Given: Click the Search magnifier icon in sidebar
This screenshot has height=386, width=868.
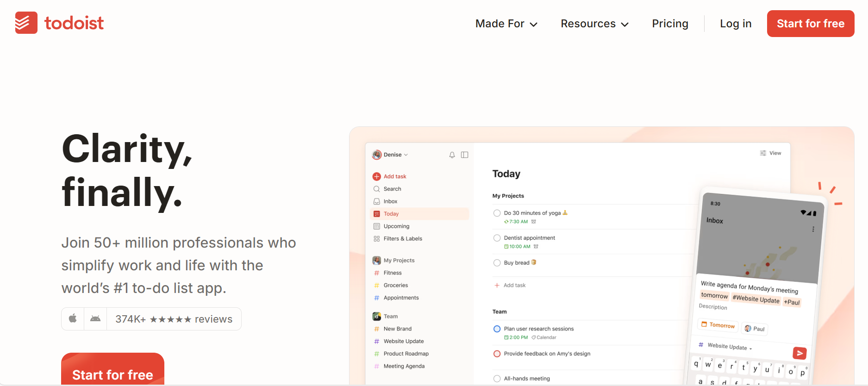Looking at the screenshot, I should coord(376,189).
